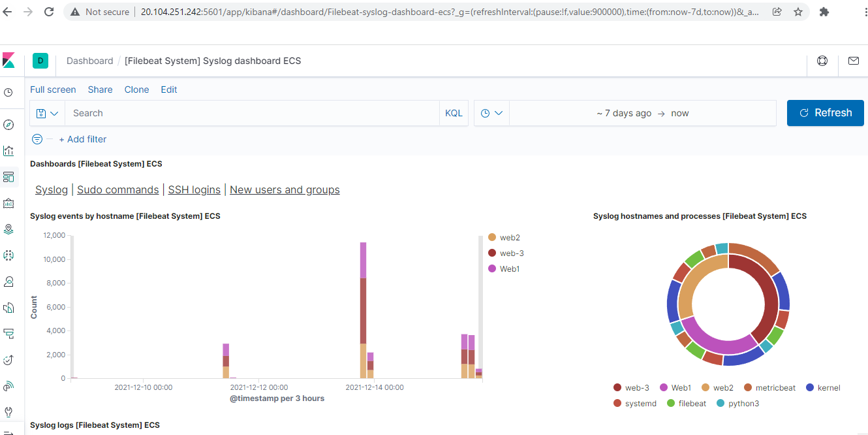Open the date quick select dropdown
868x435 pixels.
pos(491,112)
